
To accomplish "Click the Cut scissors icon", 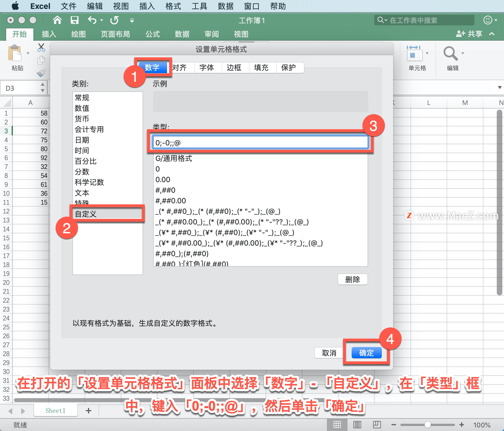I will pos(41,47).
